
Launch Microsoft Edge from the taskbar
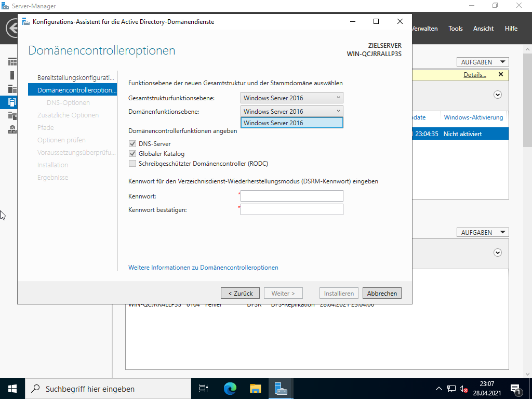pos(230,388)
